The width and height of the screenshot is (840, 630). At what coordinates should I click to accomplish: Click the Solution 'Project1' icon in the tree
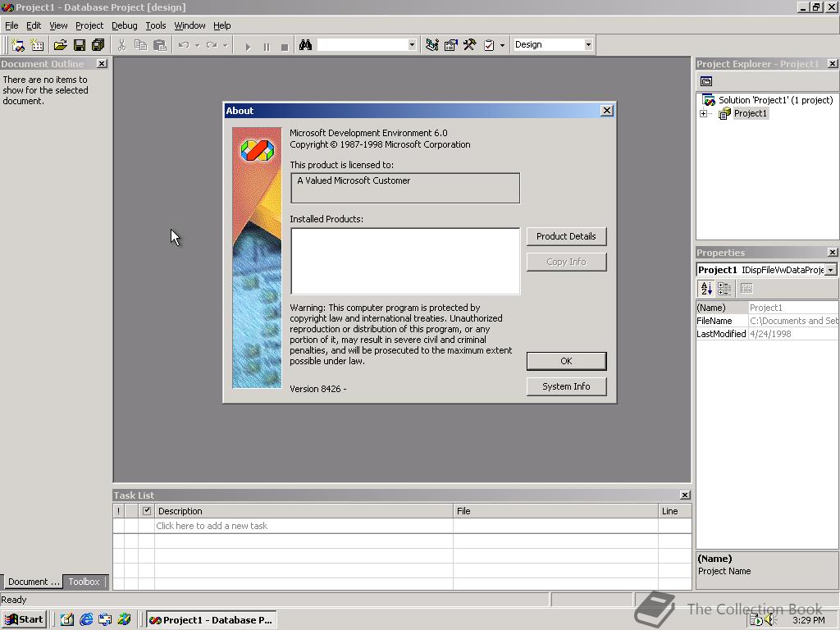tap(709, 100)
